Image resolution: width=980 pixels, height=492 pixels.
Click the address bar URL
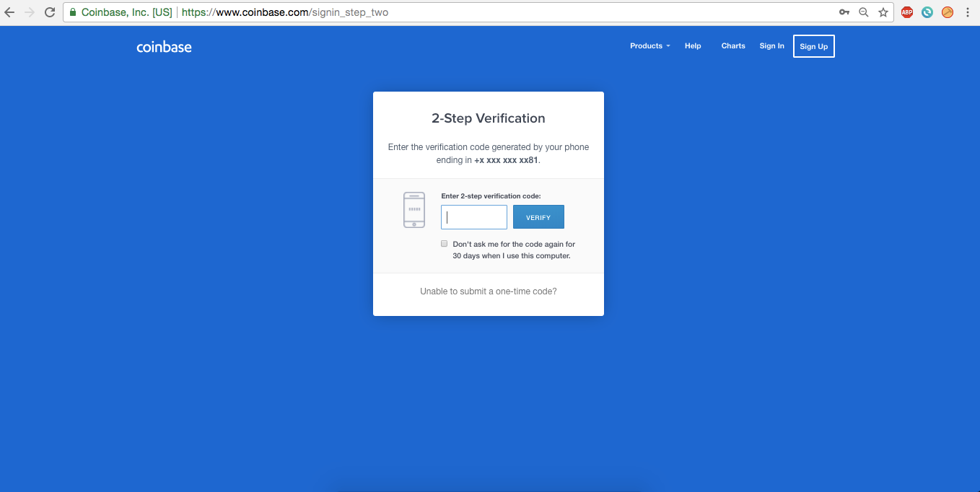[285, 12]
